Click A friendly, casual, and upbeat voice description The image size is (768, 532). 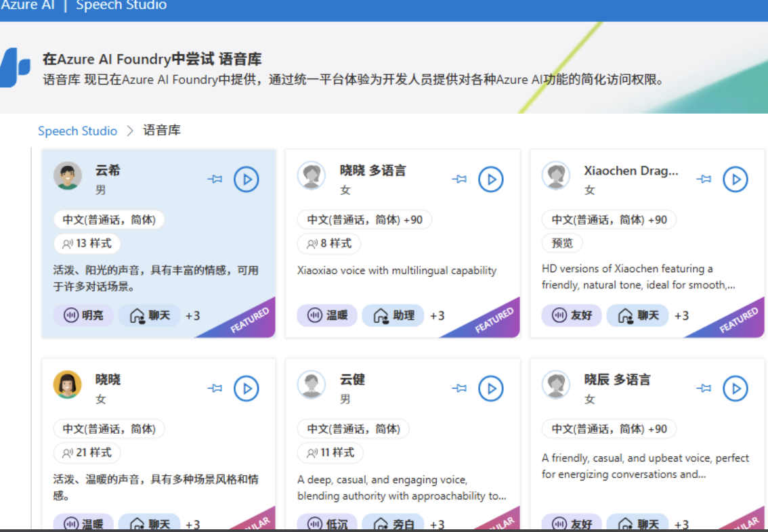tap(645, 466)
